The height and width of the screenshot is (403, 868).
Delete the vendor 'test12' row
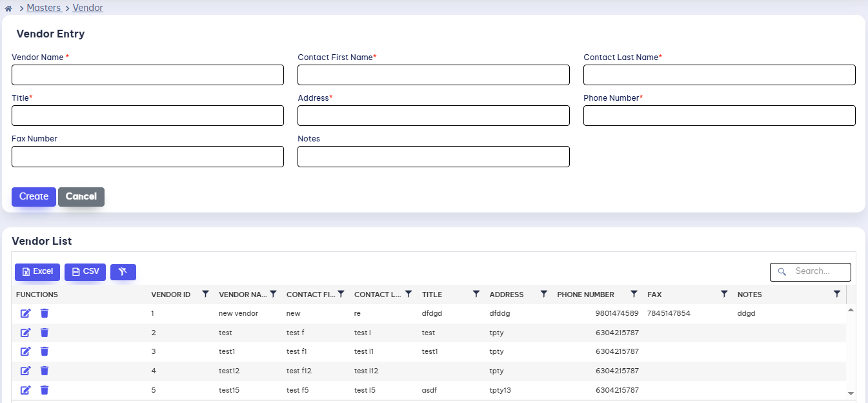[45, 371]
